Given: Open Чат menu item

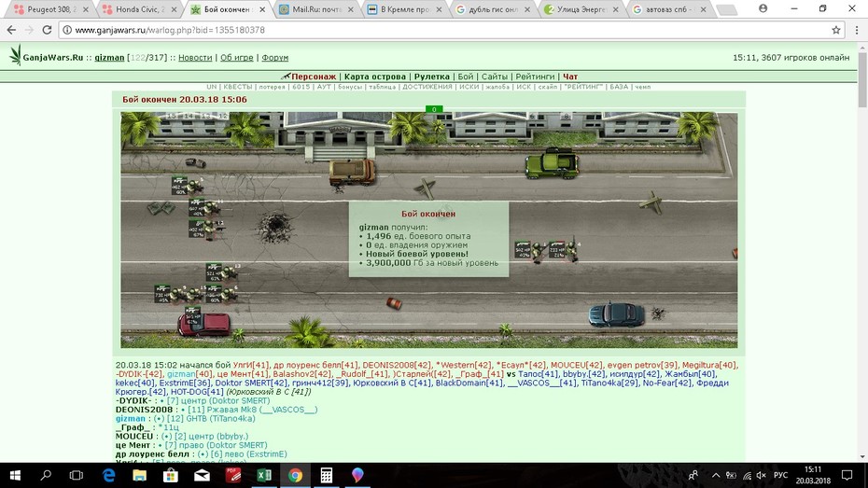Looking at the screenshot, I should coord(570,77).
